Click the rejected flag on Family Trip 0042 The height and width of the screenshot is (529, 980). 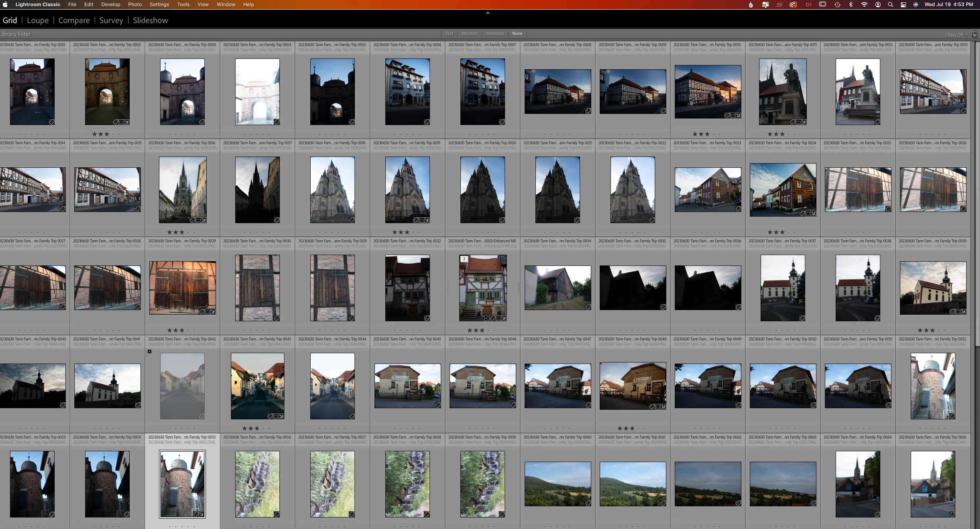pyautogui.click(x=150, y=352)
